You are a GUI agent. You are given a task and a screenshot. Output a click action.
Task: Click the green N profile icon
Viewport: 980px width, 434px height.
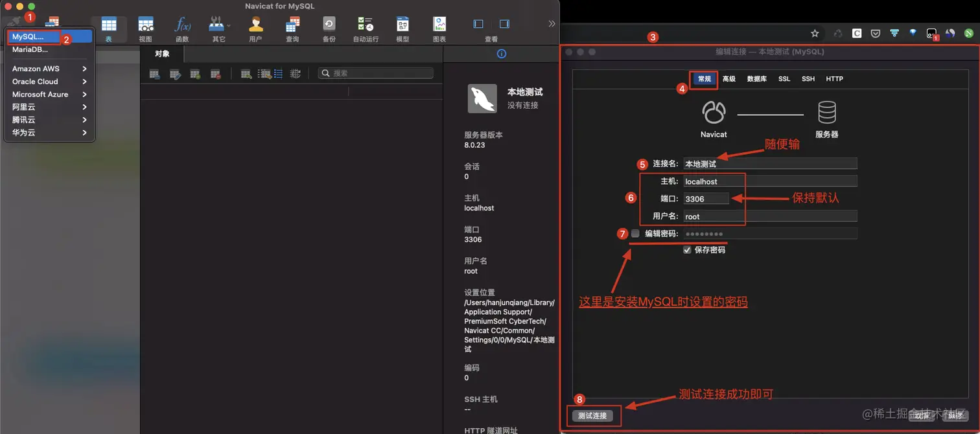969,33
